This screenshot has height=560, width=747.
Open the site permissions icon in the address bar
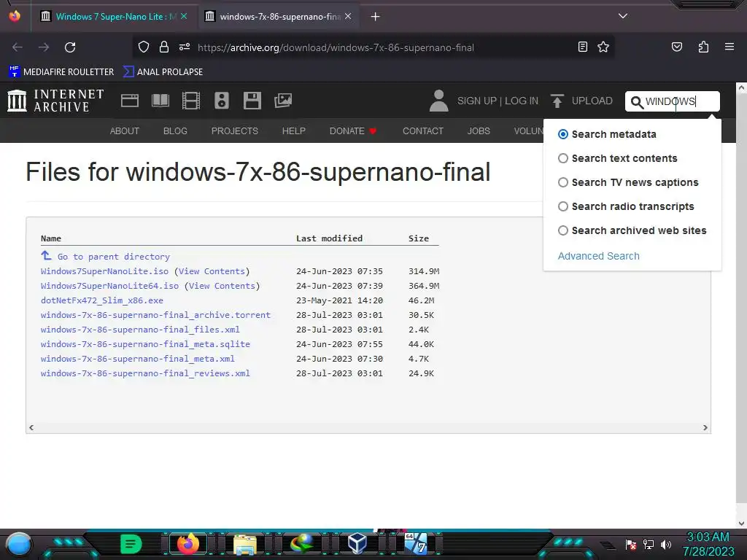click(185, 47)
